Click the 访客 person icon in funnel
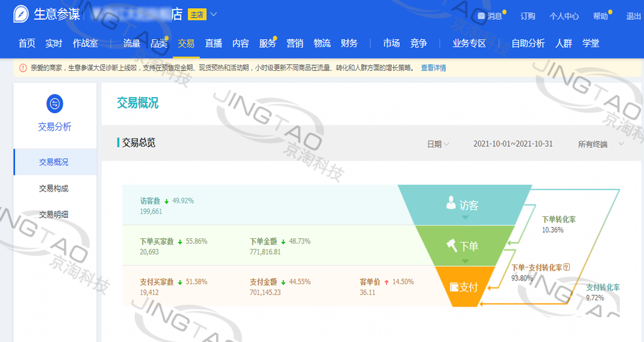644x342 pixels. [451, 203]
